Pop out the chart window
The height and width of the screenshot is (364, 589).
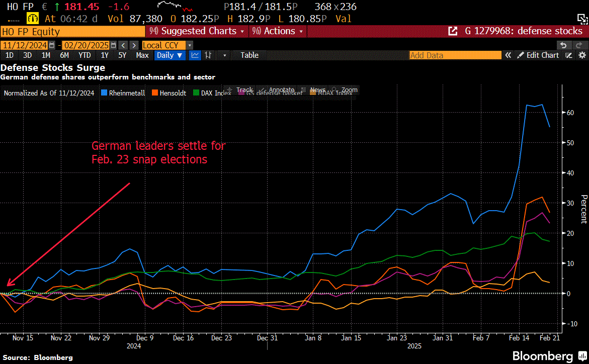582,19
